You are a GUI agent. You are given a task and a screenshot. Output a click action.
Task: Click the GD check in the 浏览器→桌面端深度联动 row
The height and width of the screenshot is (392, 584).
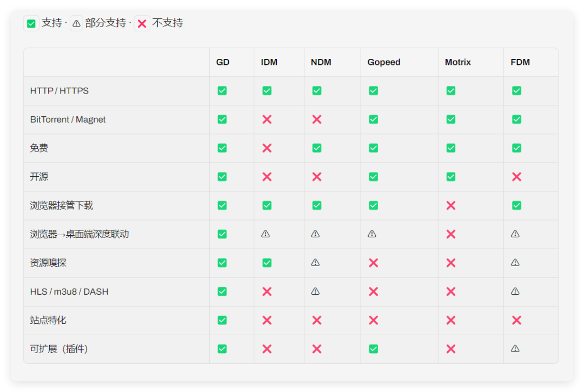point(222,234)
